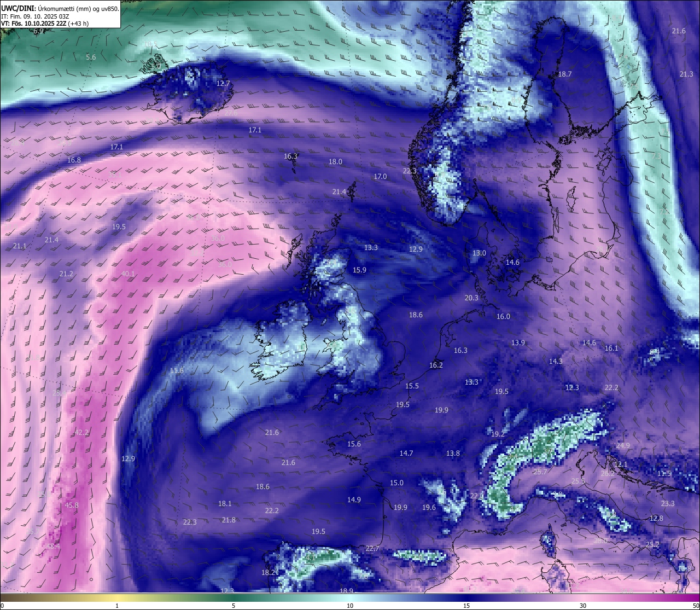Click the 13.9 value label

(x=518, y=343)
